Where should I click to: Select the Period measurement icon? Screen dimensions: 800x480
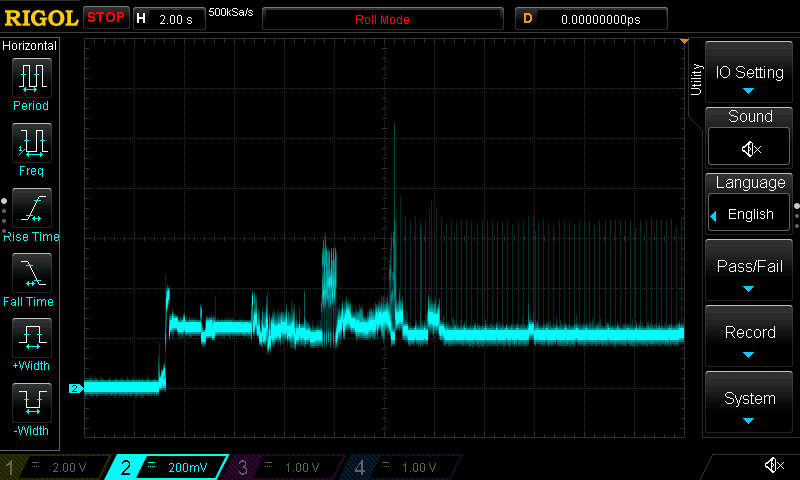click(x=31, y=77)
